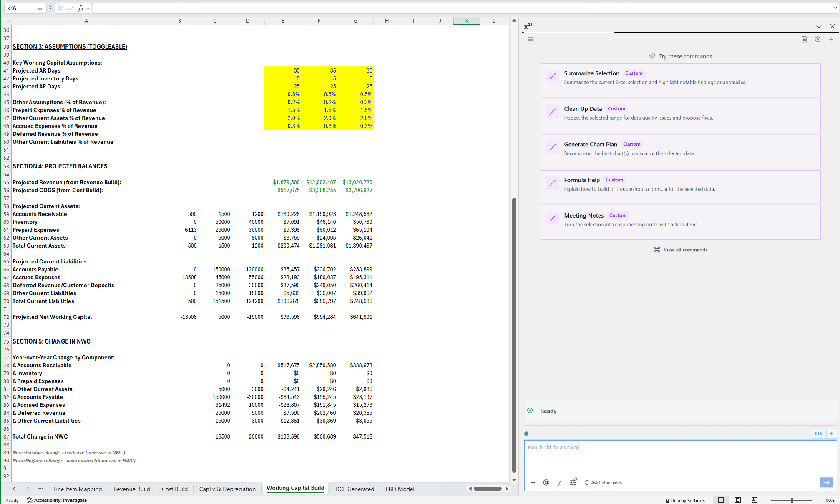Viewport: 840px width, 504px height.
Task: Switch to Page Layout view icon
Action: (737, 500)
